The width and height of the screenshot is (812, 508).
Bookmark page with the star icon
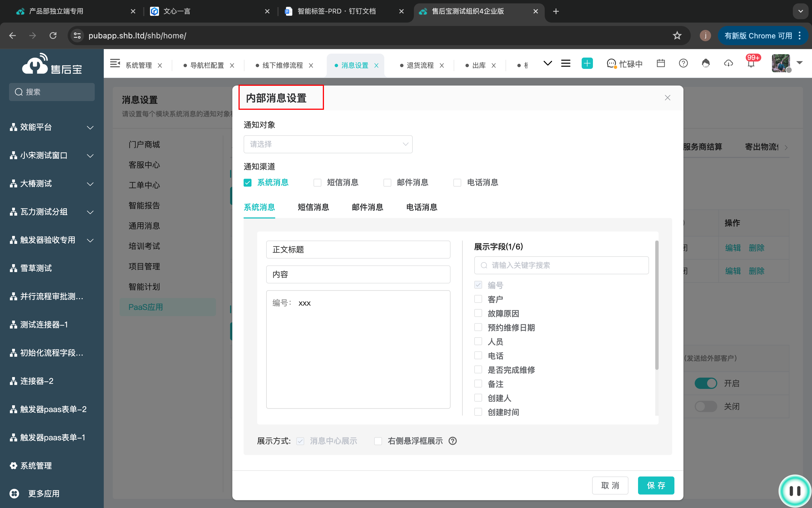click(677, 36)
